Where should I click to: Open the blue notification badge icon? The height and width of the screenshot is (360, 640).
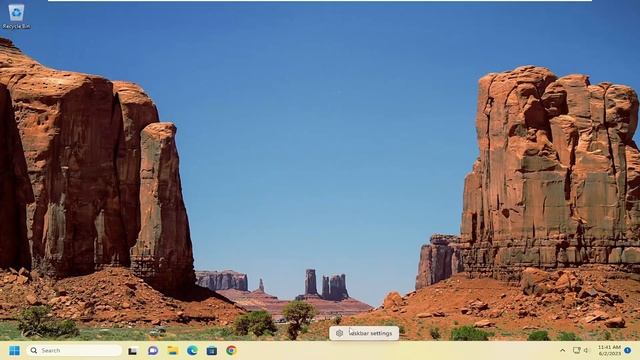coord(628,351)
